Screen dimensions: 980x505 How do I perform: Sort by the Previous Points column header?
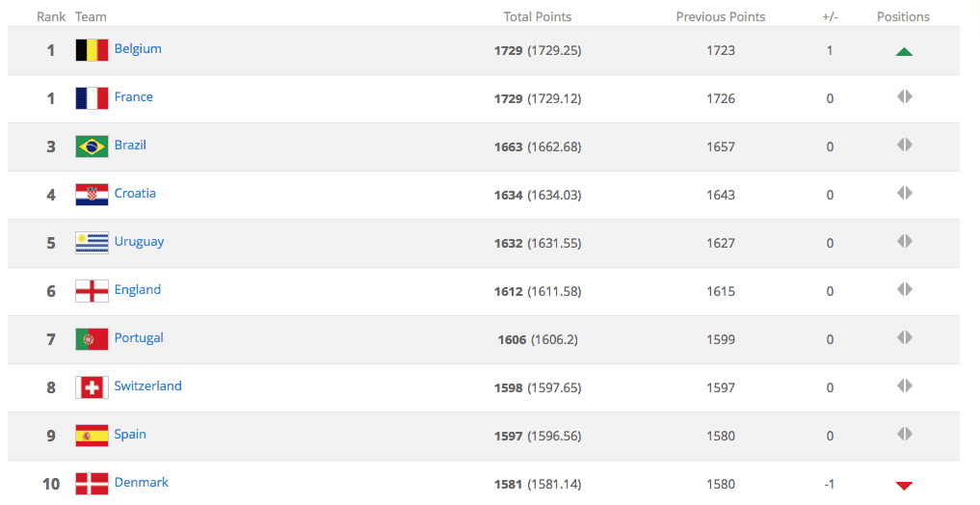pyautogui.click(x=721, y=17)
